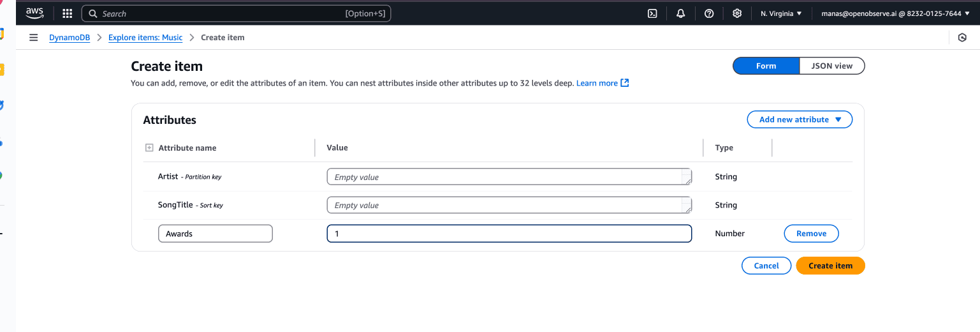980x332 pixels.
Task: Cancel the item creation
Action: [766, 266]
